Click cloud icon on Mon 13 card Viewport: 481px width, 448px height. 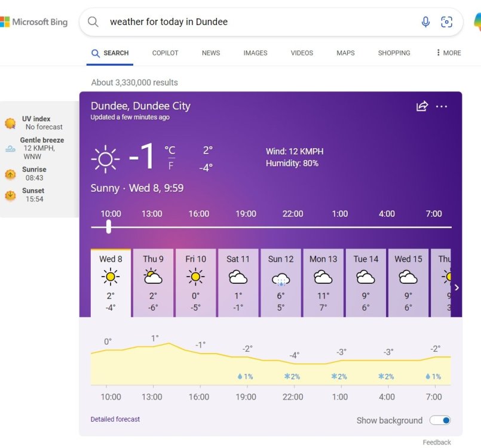[x=323, y=277]
